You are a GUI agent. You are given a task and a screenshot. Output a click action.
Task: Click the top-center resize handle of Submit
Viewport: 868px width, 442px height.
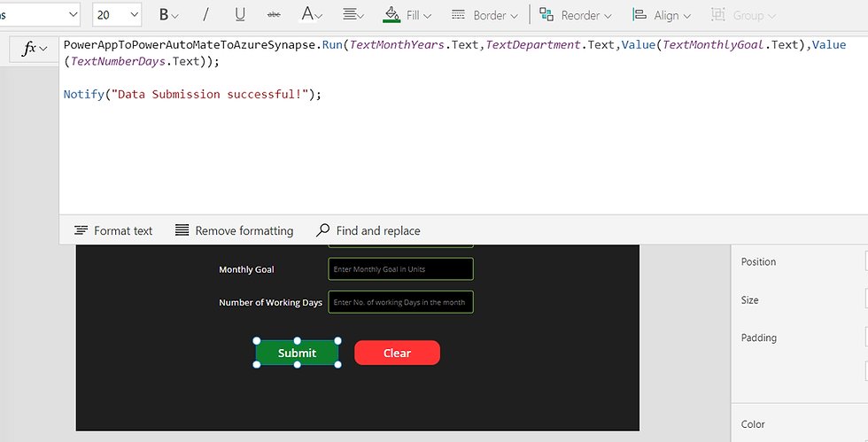click(298, 341)
